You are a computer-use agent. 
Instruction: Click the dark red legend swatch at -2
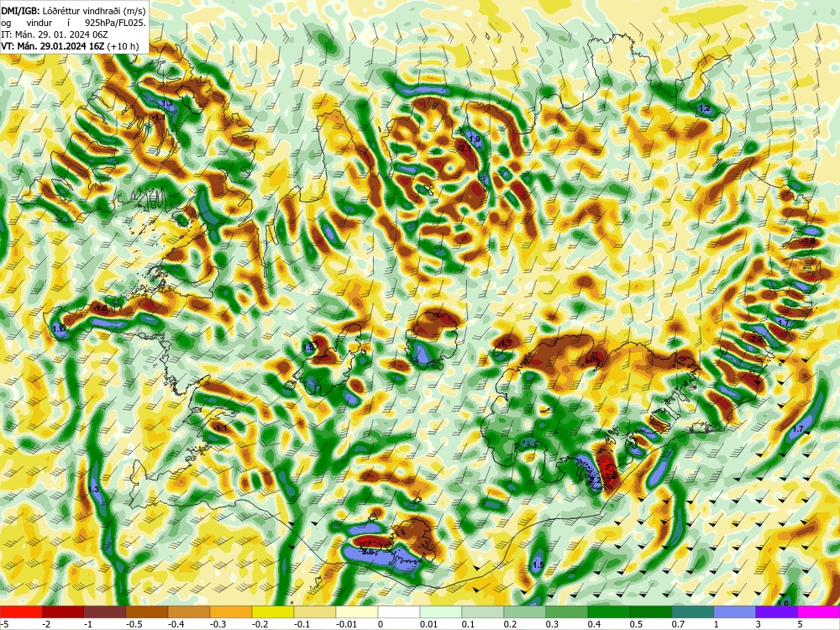[63, 612]
